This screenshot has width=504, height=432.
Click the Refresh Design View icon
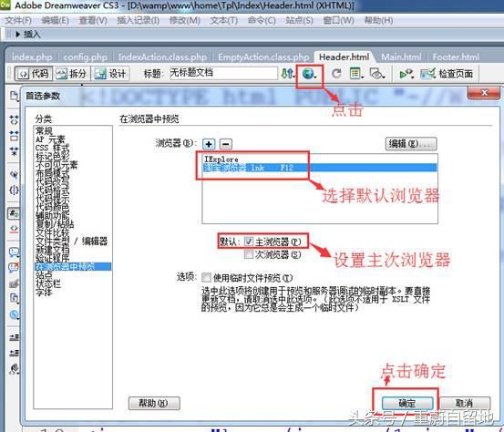(x=336, y=74)
